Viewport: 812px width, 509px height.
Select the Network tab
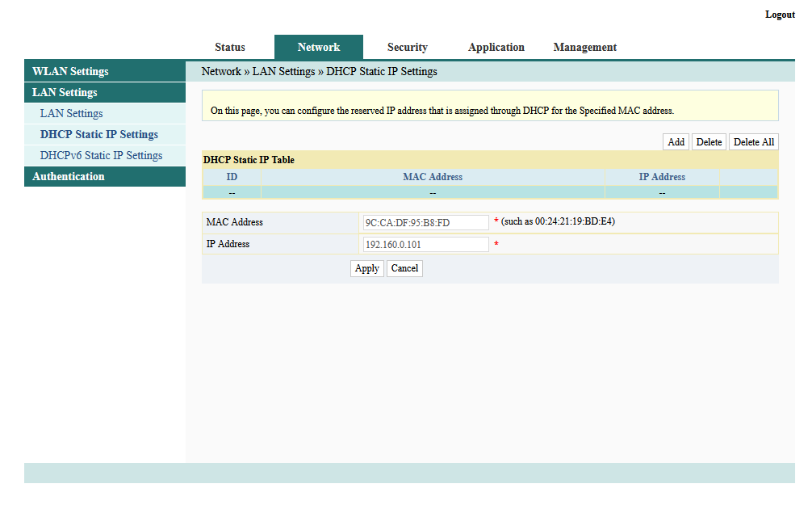click(319, 47)
